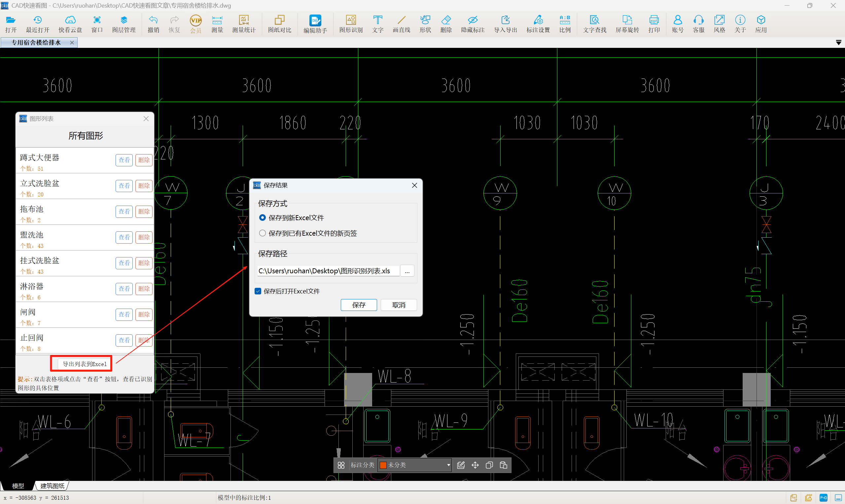Image resolution: width=845 pixels, height=504 pixels.
Task: Click the browse ... button for save path
Action: pyautogui.click(x=407, y=271)
